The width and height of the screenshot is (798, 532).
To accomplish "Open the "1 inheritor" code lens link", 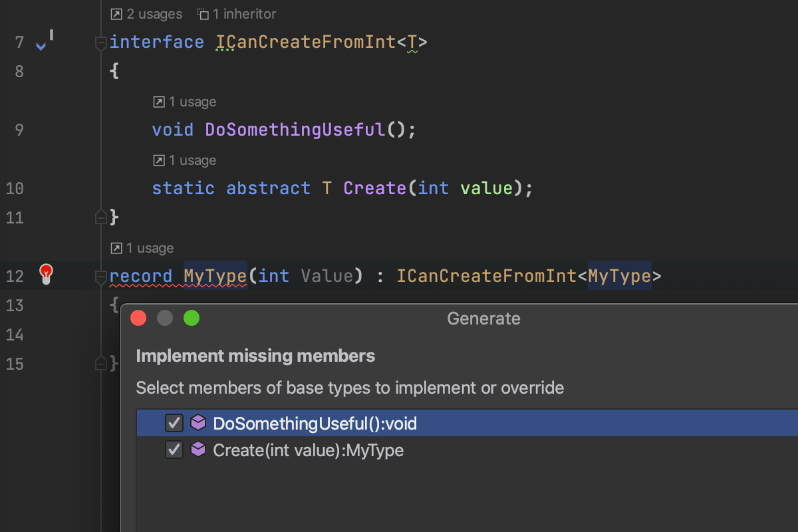I will tap(237, 14).
